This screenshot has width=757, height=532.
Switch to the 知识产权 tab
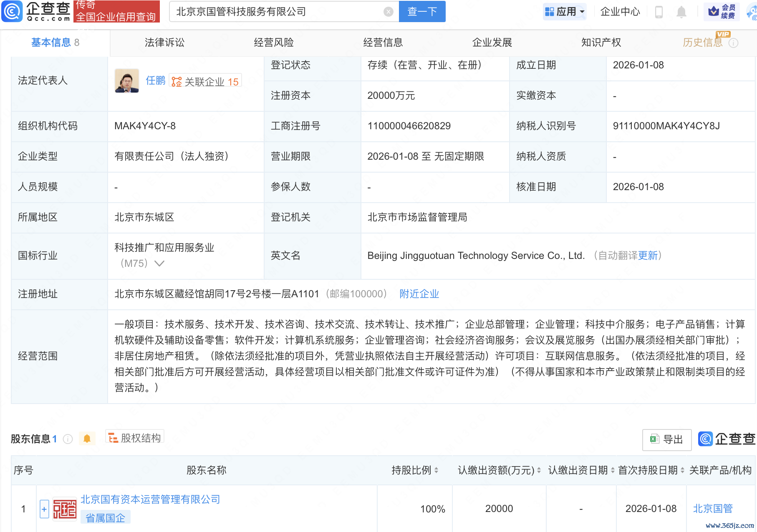(x=601, y=43)
